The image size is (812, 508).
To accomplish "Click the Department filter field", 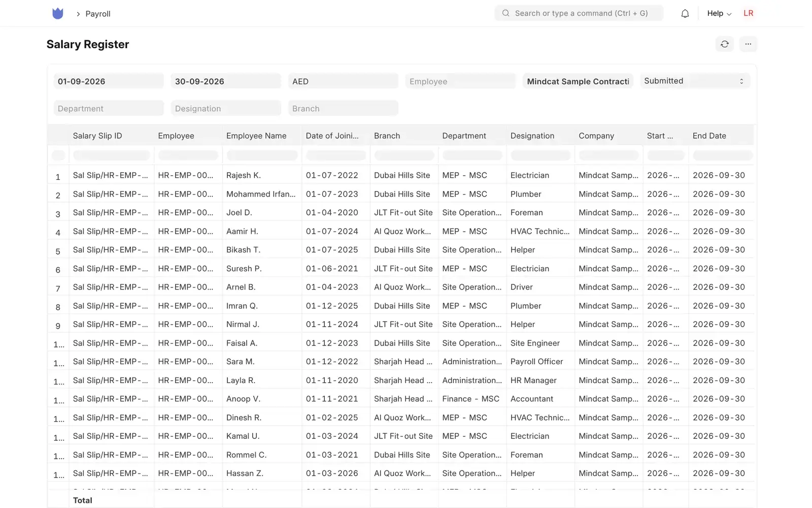I will pyautogui.click(x=109, y=108).
